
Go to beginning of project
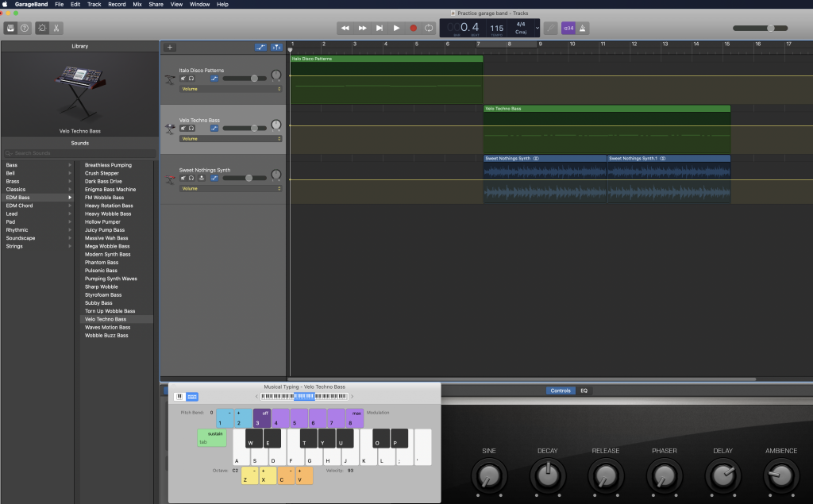click(380, 28)
